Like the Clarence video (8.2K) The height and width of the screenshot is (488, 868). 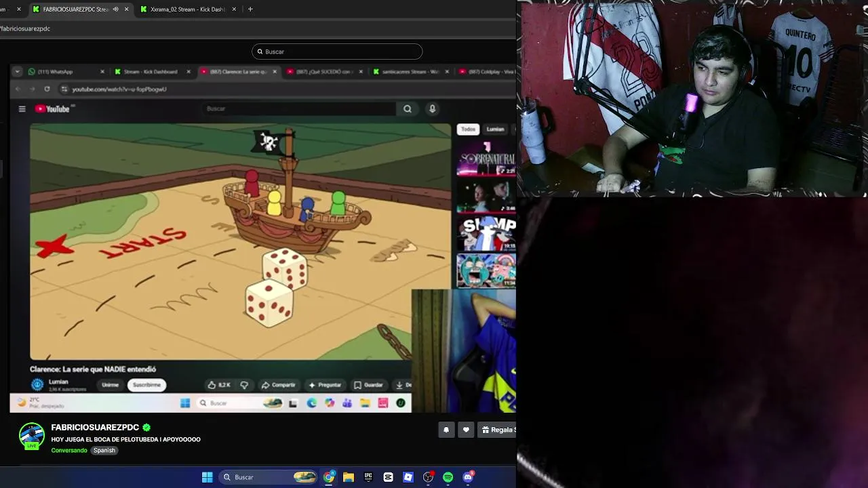[x=219, y=385]
